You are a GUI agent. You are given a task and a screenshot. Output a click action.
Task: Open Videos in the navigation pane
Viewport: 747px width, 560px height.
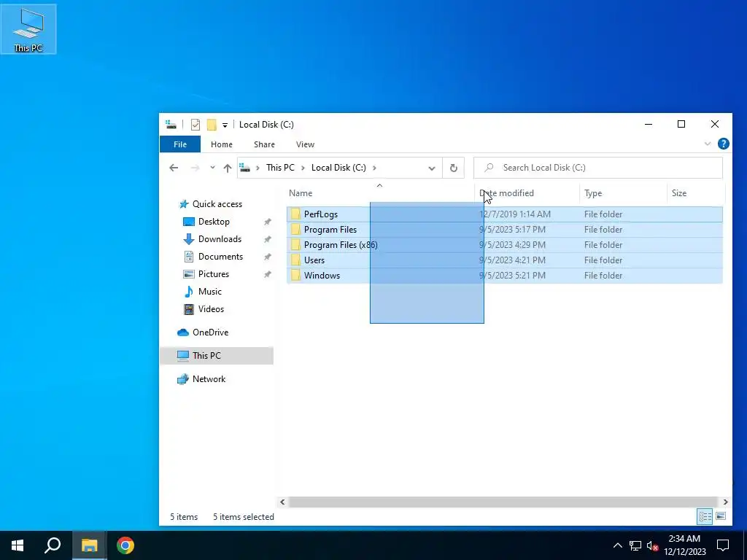click(211, 309)
